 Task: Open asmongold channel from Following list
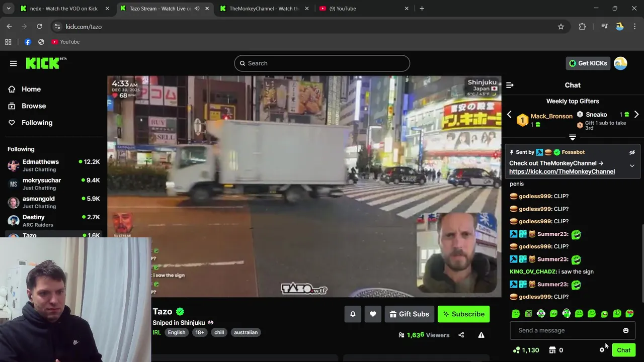click(54, 202)
